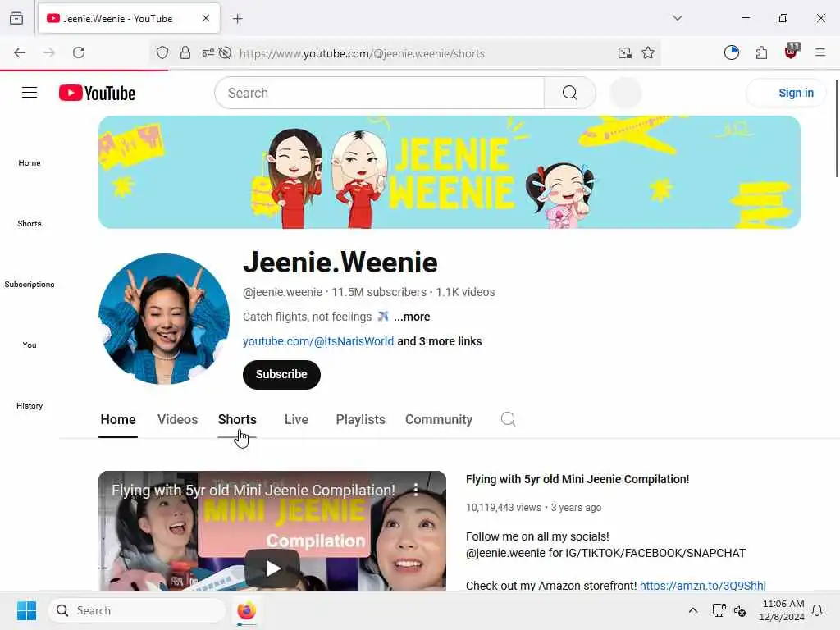Open the YouTube hamburger guide menu
The width and height of the screenshot is (840, 630).
[x=30, y=93]
